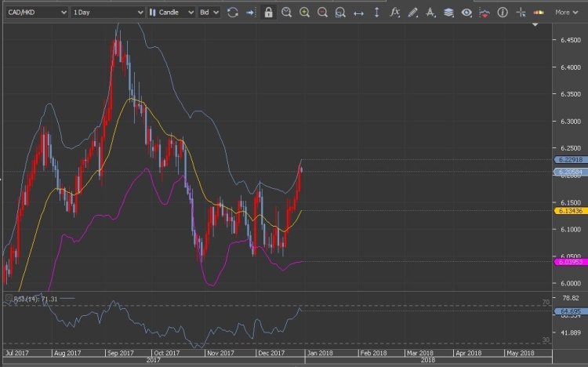Click the vertical double-arrow scale icon
This screenshot has height=367, width=588.
376,13
